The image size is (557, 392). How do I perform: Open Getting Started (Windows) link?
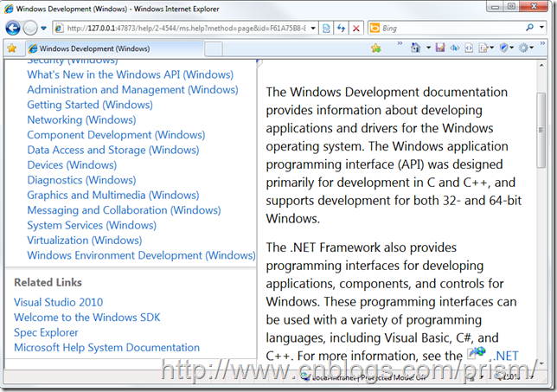pos(90,105)
